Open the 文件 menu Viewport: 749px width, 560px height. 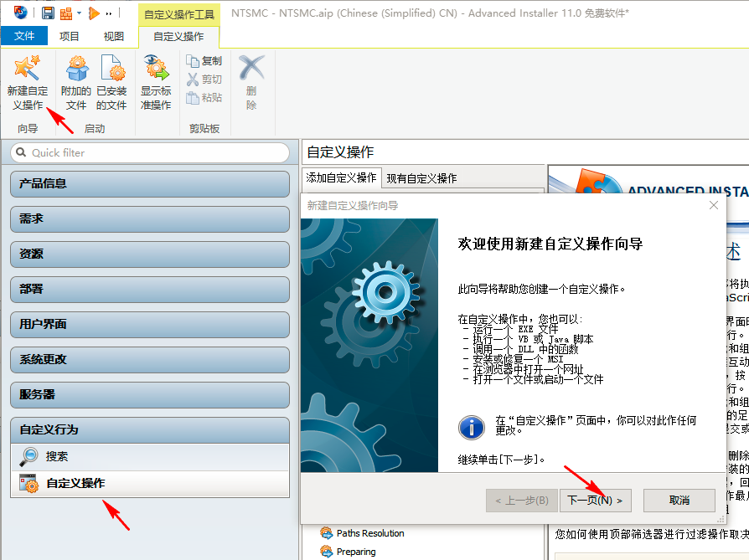click(25, 35)
